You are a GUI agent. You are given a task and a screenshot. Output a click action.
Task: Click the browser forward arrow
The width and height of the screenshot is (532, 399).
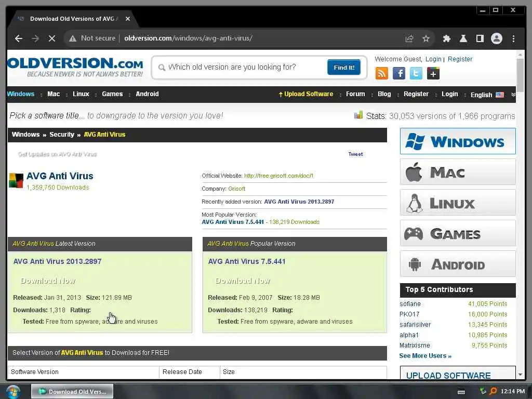click(35, 38)
